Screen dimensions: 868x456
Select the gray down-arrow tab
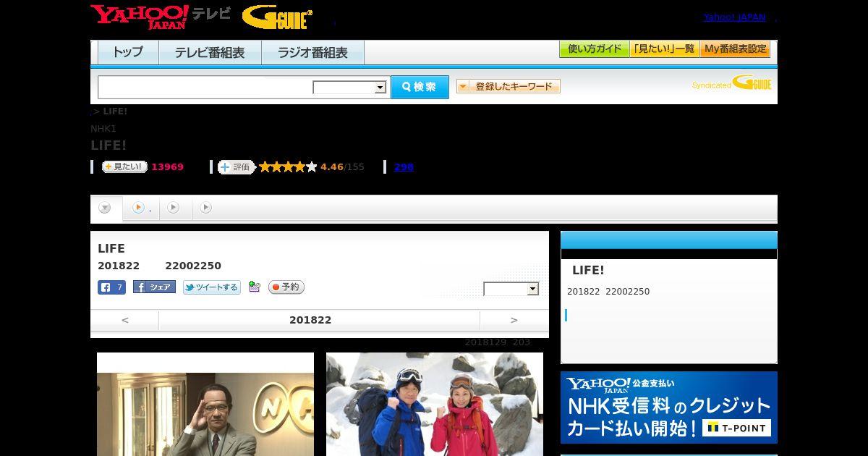[106, 208]
